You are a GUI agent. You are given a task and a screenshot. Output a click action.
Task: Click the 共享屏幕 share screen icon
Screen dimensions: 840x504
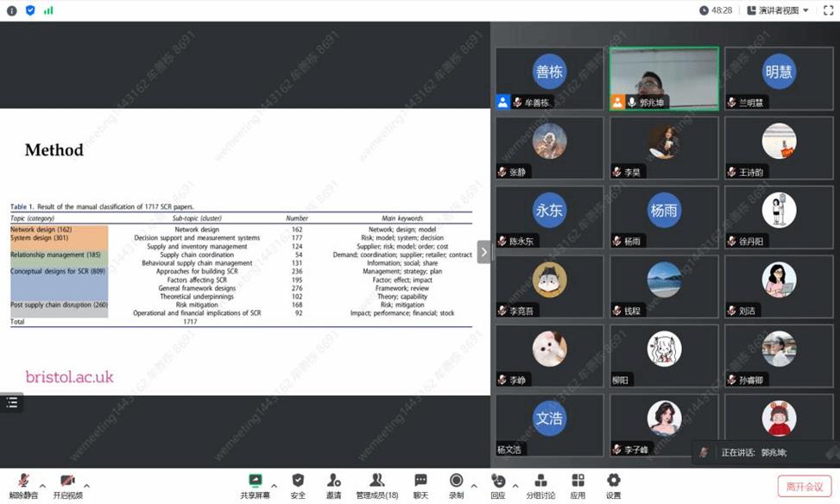(x=255, y=482)
